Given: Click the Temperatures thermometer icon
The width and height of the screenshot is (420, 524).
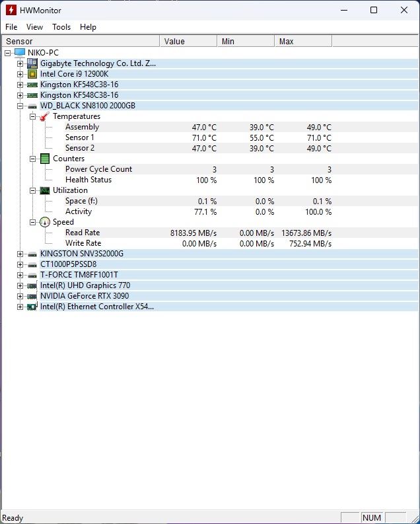Looking at the screenshot, I should click(x=45, y=116).
